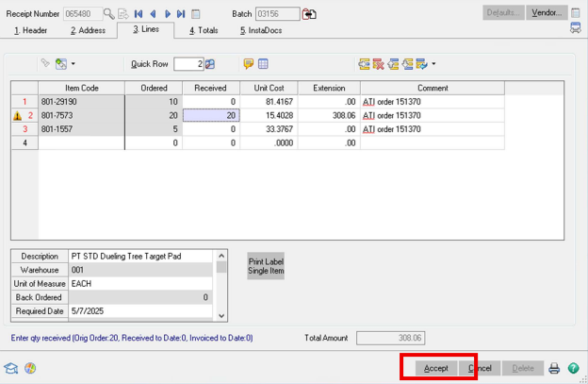Open the dropdown arrow next to the item icon

pos(73,64)
